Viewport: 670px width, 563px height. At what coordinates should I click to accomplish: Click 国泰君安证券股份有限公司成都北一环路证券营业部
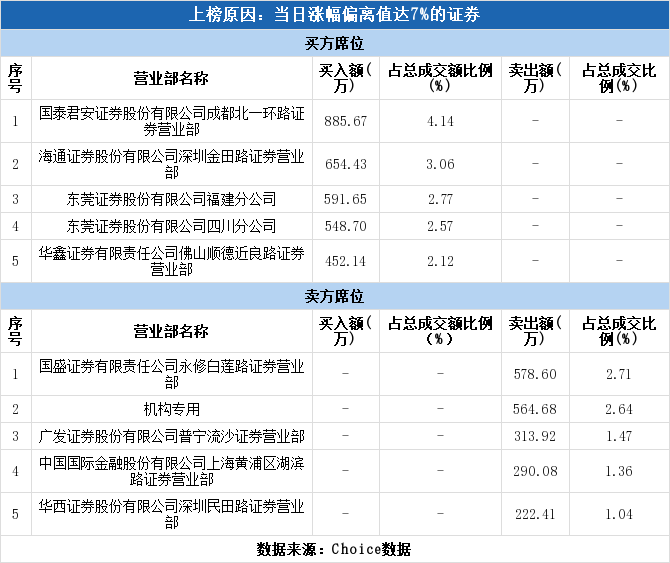[171, 121]
